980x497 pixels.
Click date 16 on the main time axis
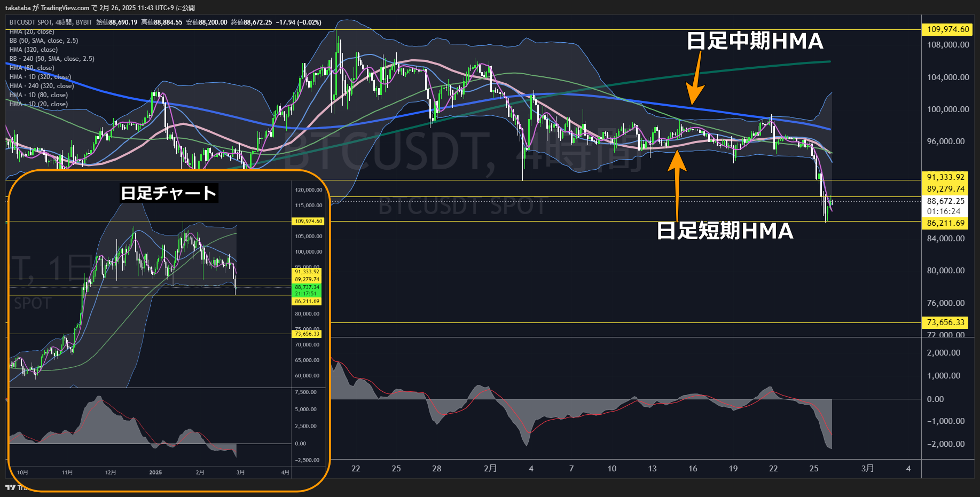click(x=693, y=469)
